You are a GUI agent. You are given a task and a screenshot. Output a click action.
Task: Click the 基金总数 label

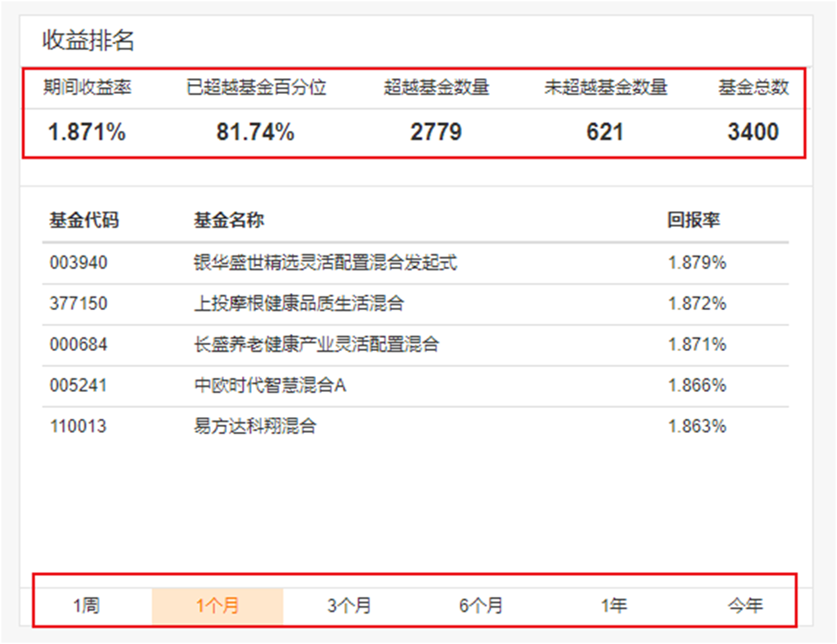754,87
